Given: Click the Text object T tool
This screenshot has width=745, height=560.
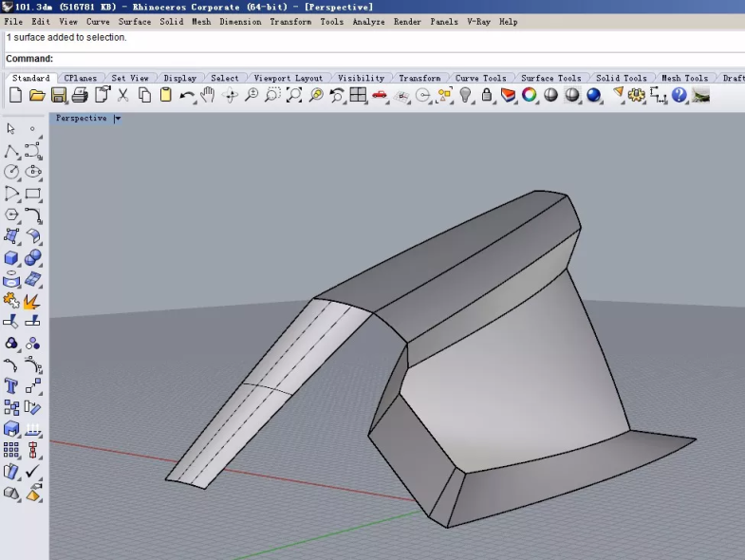Looking at the screenshot, I should coord(11,386).
